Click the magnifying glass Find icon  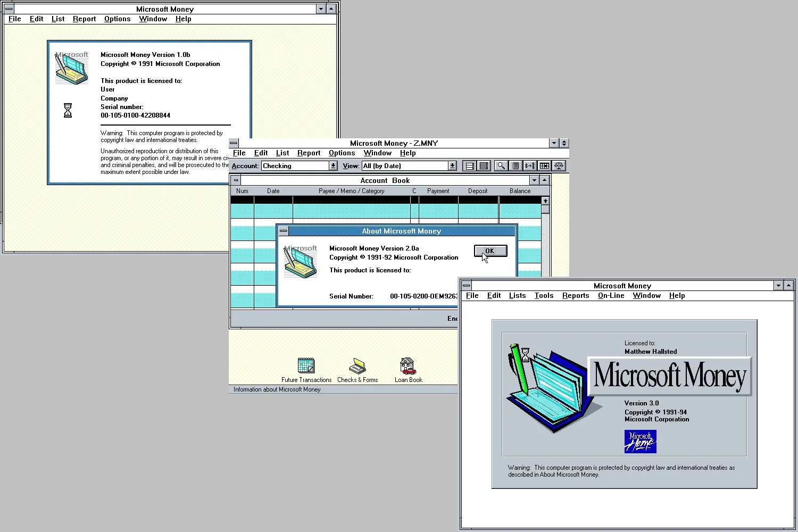coord(501,166)
